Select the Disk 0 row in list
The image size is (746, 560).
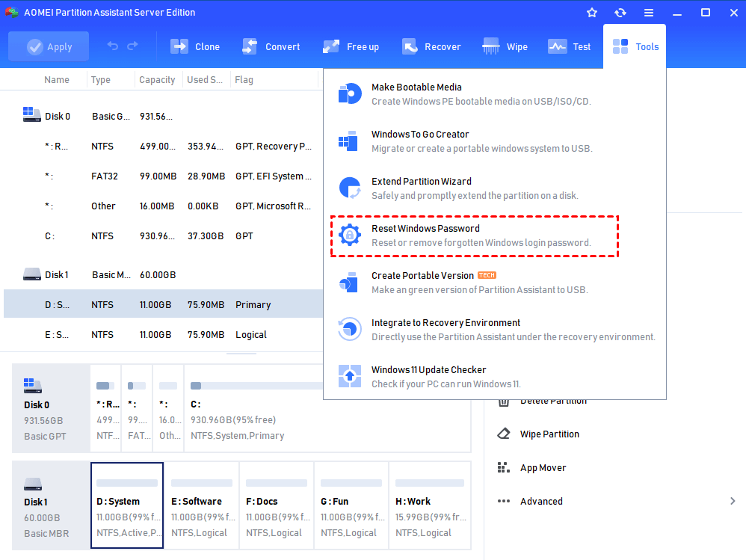(x=163, y=116)
